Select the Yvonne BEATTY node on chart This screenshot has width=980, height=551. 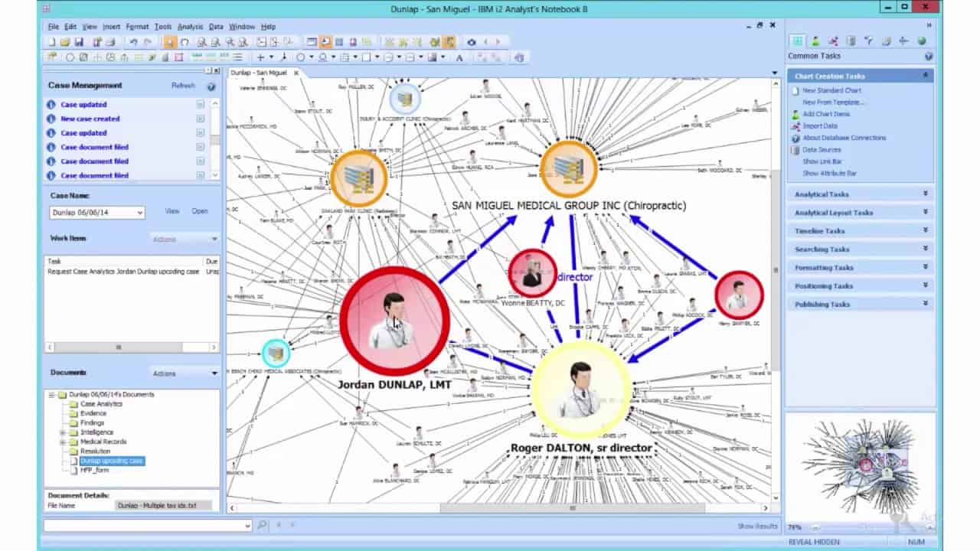coord(532,273)
